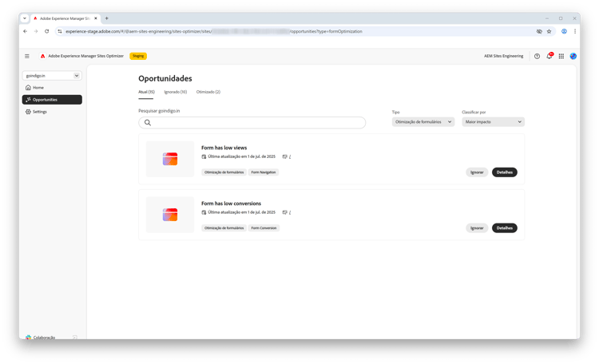
Task: Open the goindigo.in site selector
Action: coord(52,76)
